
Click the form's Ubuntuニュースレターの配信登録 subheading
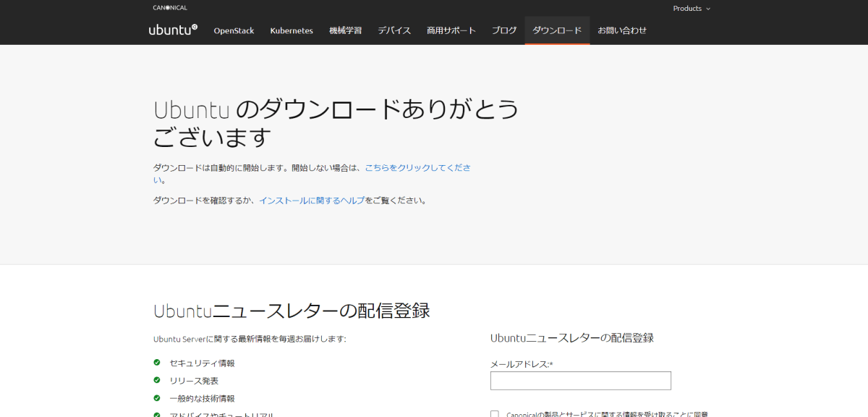click(572, 338)
